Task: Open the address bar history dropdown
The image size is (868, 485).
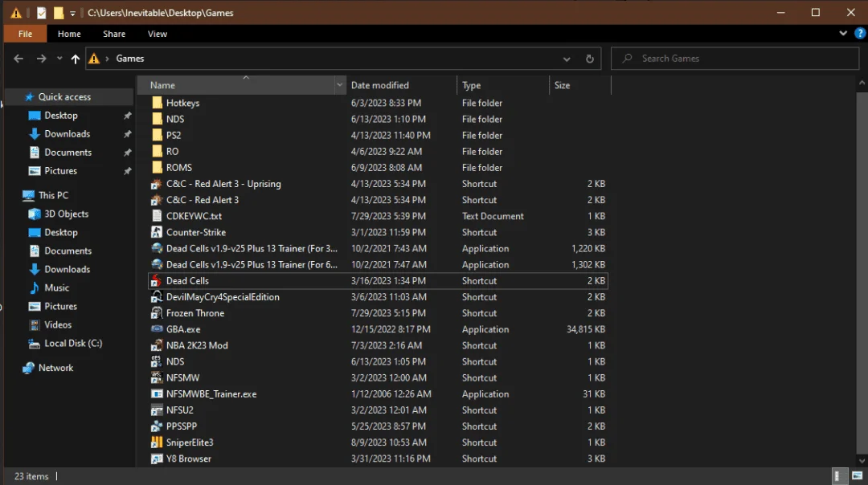Action: [567, 59]
